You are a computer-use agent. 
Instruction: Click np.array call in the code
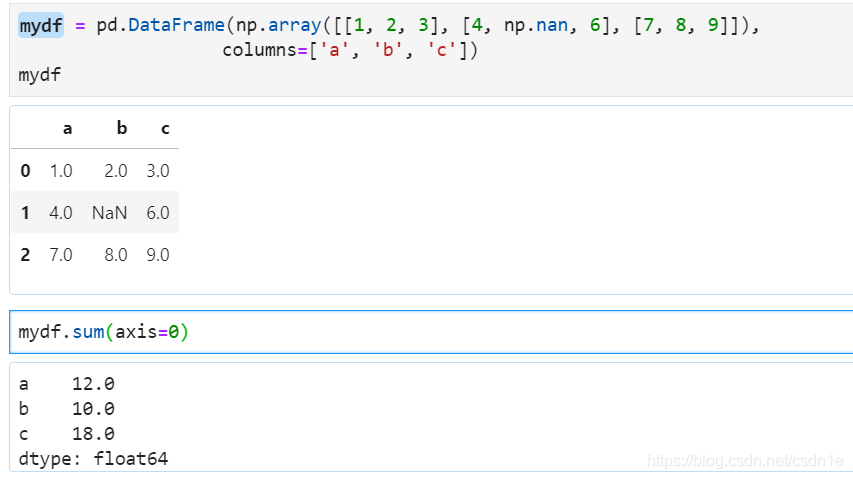[279, 25]
